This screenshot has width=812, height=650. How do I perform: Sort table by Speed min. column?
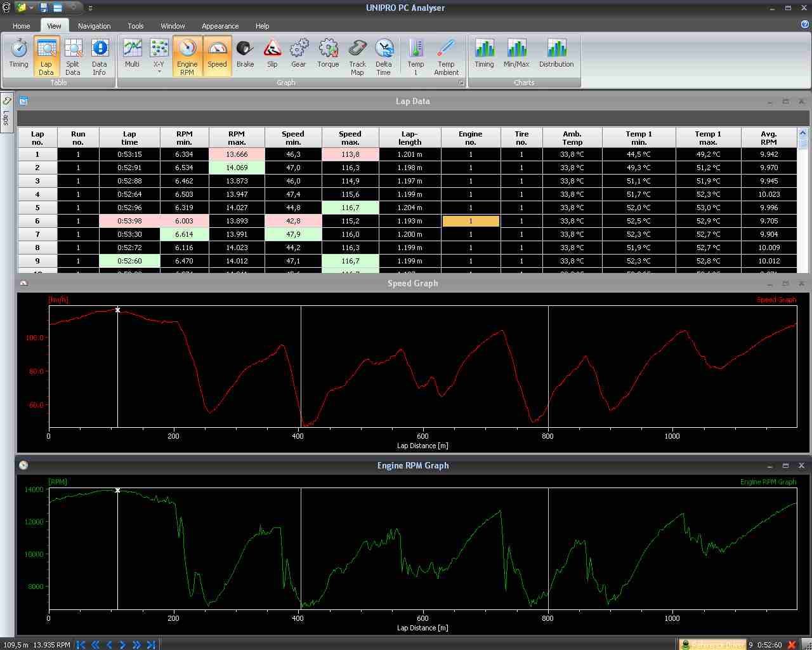click(293, 138)
